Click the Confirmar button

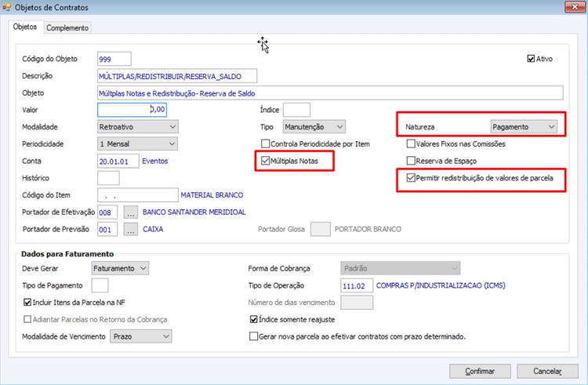pos(480,371)
